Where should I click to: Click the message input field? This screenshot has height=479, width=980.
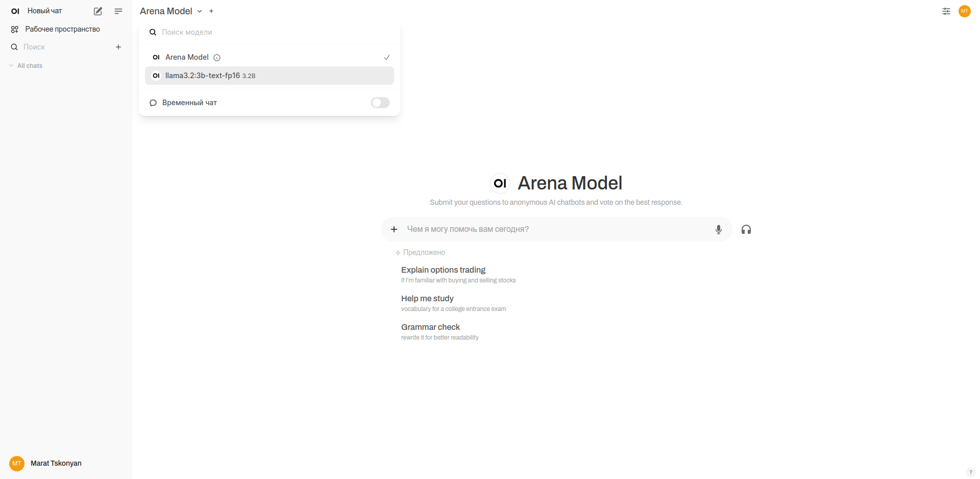[556, 229]
